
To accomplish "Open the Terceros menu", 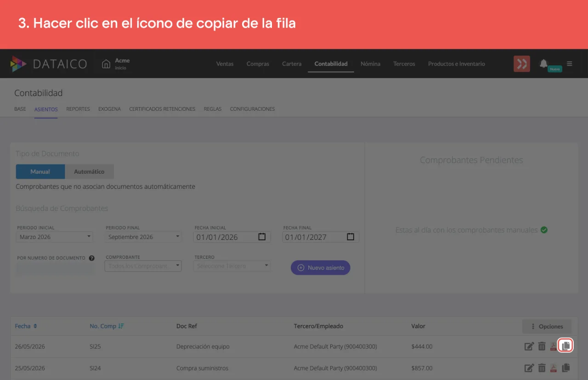I will pos(404,64).
